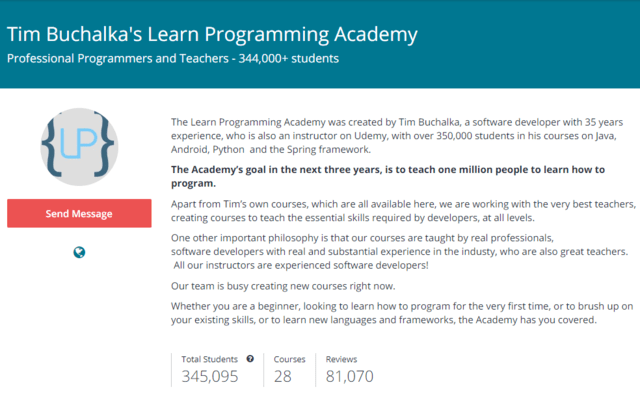The image size is (640, 398).
Task: Click the teal header banner
Action: point(320,44)
